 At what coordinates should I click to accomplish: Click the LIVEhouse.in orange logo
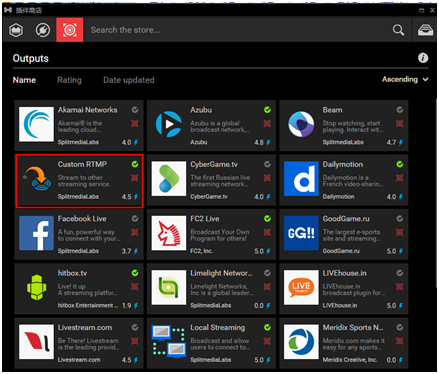(301, 287)
